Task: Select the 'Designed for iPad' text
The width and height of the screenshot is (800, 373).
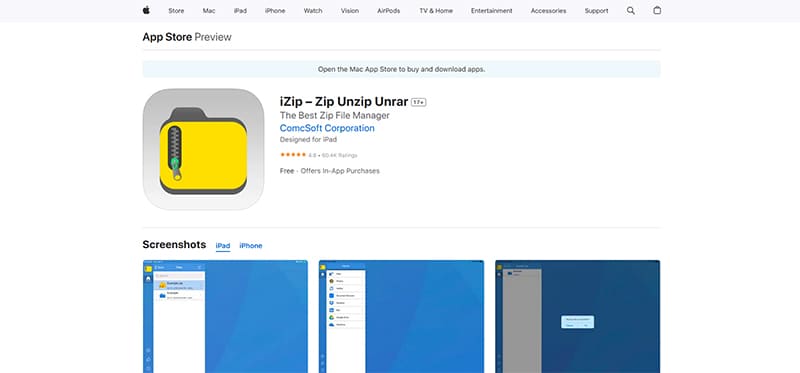Action: pos(308,139)
